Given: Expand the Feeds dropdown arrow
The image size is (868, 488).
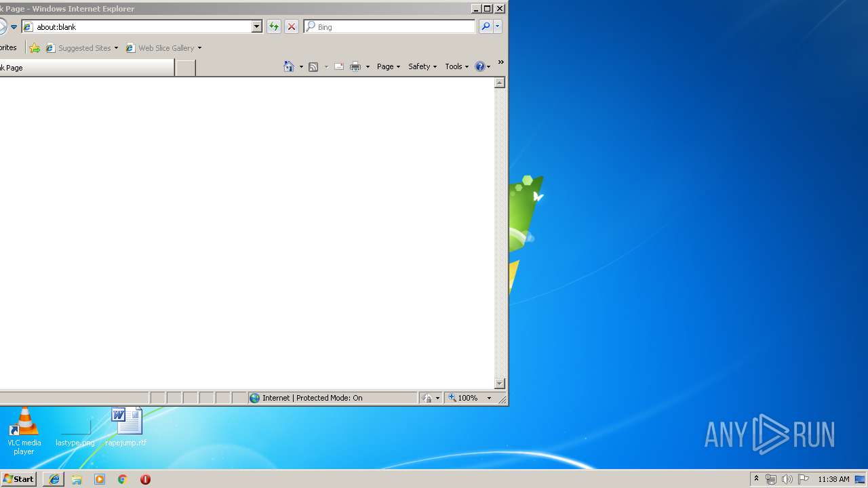Looking at the screenshot, I should 326,66.
